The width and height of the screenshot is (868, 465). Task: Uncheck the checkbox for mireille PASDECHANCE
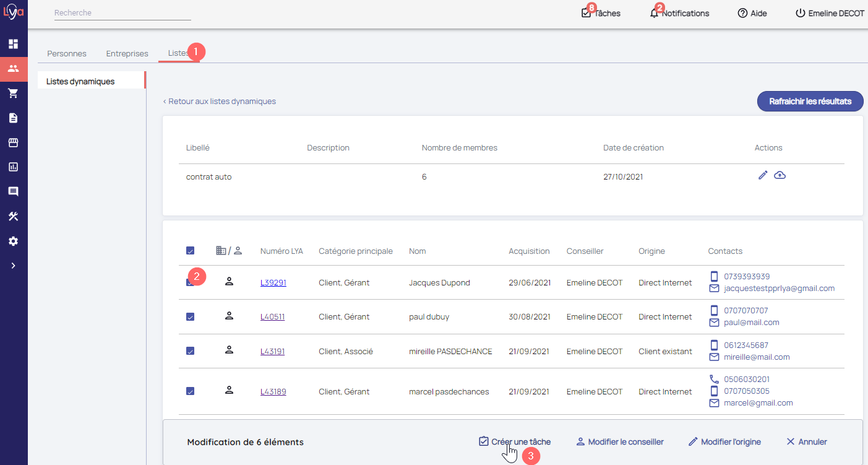tap(190, 351)
